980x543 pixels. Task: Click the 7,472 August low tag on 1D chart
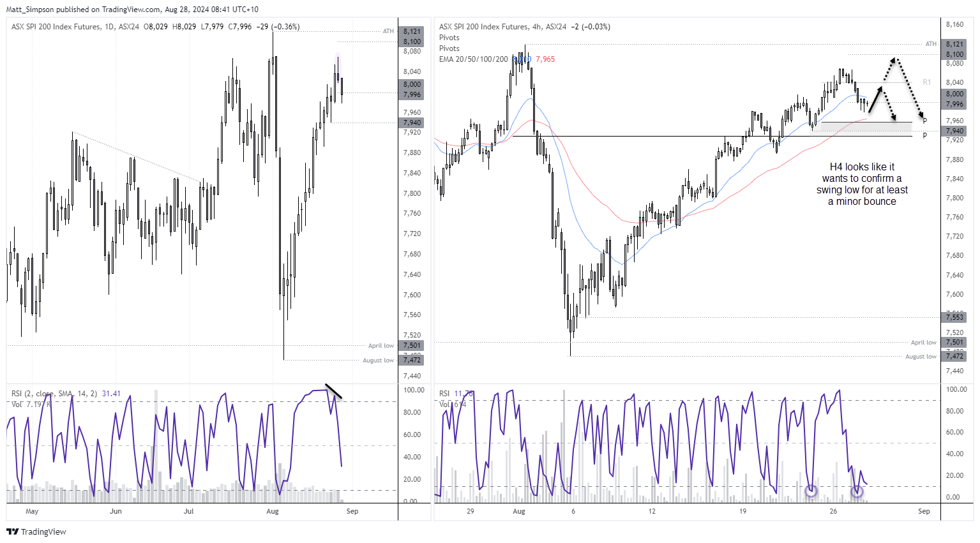click(412, 360)
